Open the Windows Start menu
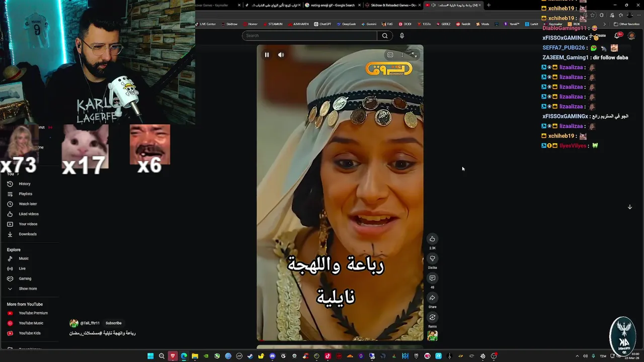This screenshot has height=362, width=644. click(150, 356)
